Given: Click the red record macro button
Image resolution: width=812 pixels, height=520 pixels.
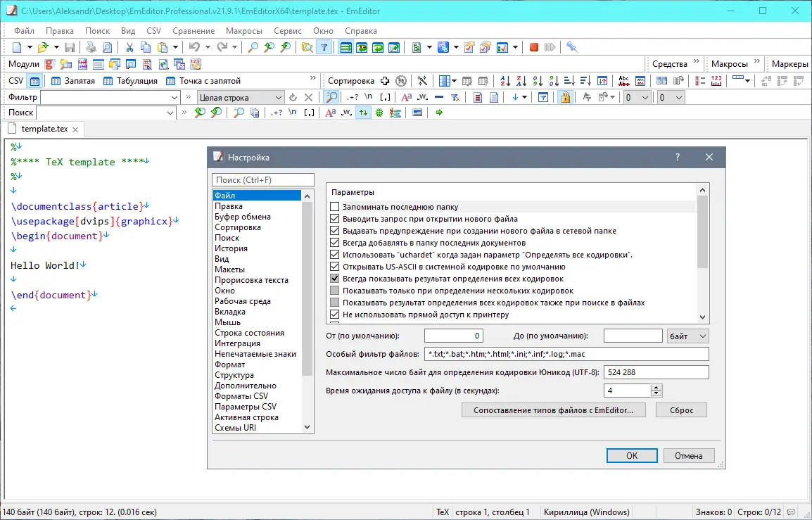Looking at the screenshot, I should coord(534,47).
